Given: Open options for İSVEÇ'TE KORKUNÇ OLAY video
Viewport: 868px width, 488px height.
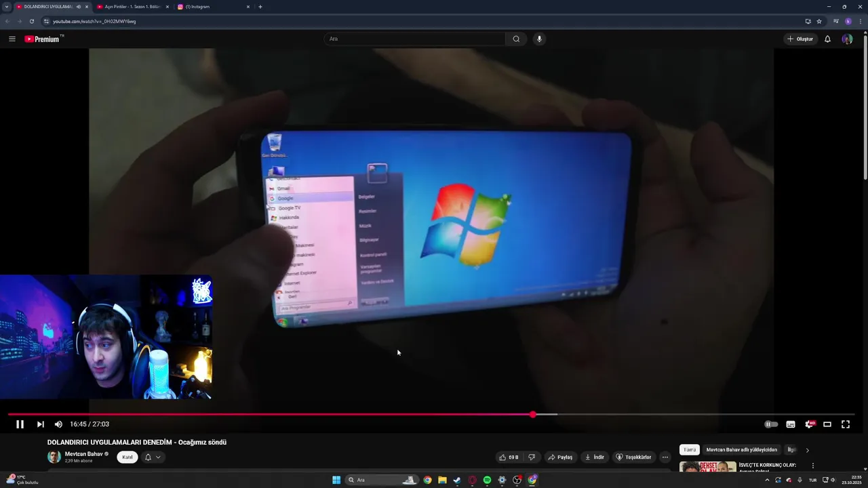Looking at the screenshot, I should pos(813,466).
